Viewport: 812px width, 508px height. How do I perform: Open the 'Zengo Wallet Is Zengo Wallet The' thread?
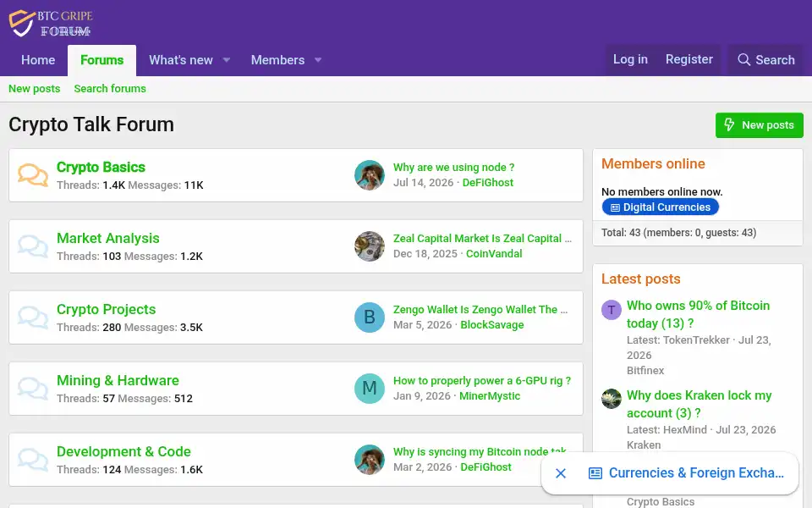[x=480, y=309]
